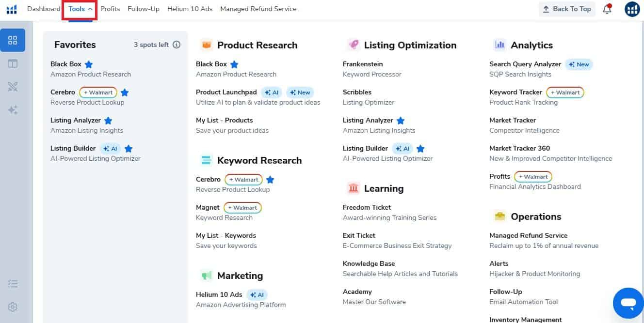Open Academy under Learning
This screenshot has width=644, height=323.
(357, 292)
